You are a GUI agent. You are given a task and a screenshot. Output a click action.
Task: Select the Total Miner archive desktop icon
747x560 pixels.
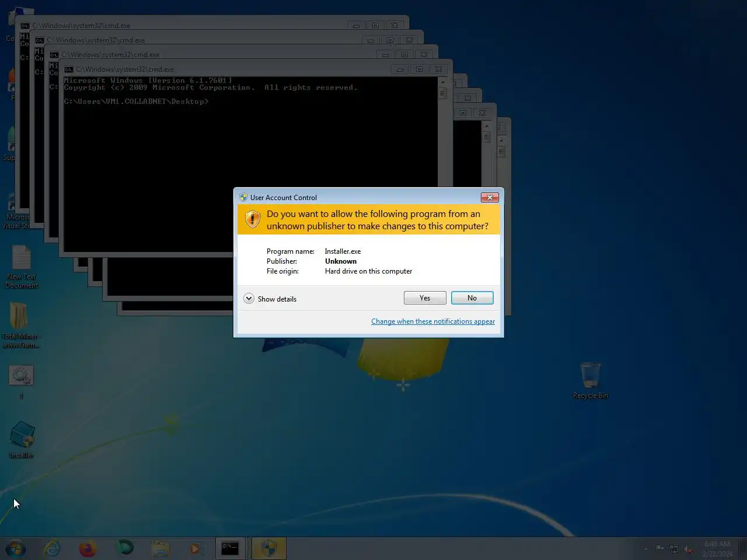(20, 325)
